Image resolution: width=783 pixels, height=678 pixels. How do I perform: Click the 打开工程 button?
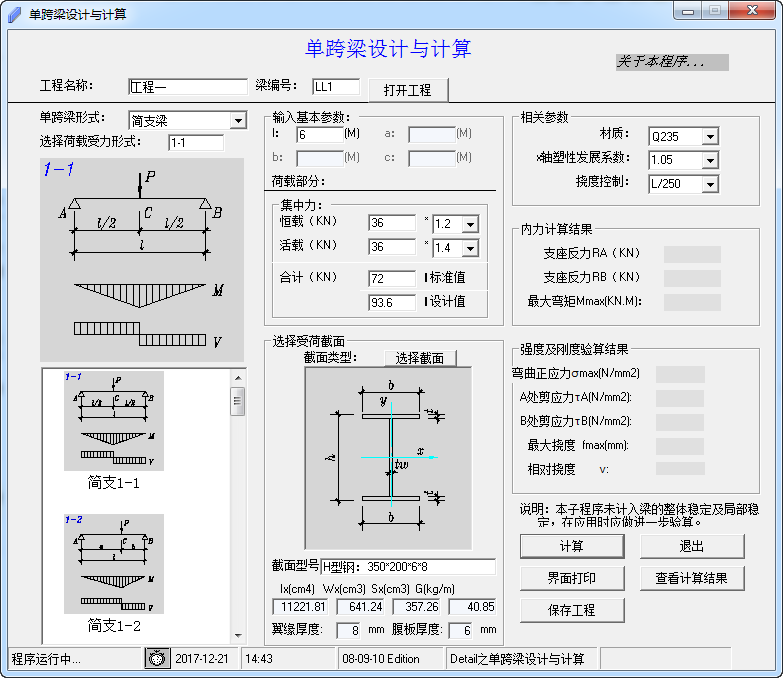(x=407, y=90)
